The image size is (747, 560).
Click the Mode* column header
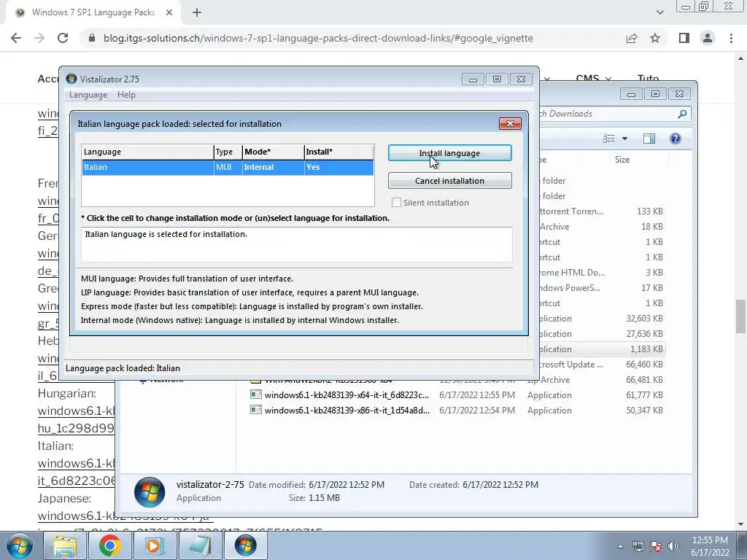[273, 152]
